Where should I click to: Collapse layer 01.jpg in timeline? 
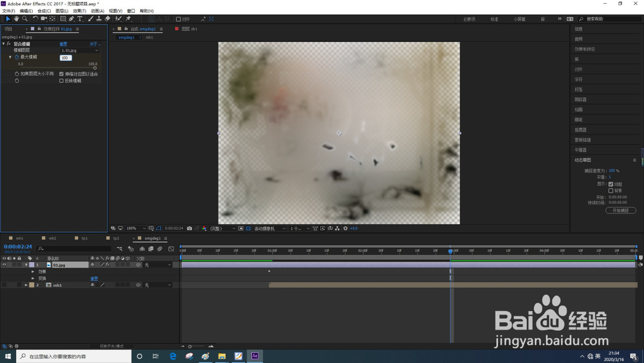pos(26,265)
